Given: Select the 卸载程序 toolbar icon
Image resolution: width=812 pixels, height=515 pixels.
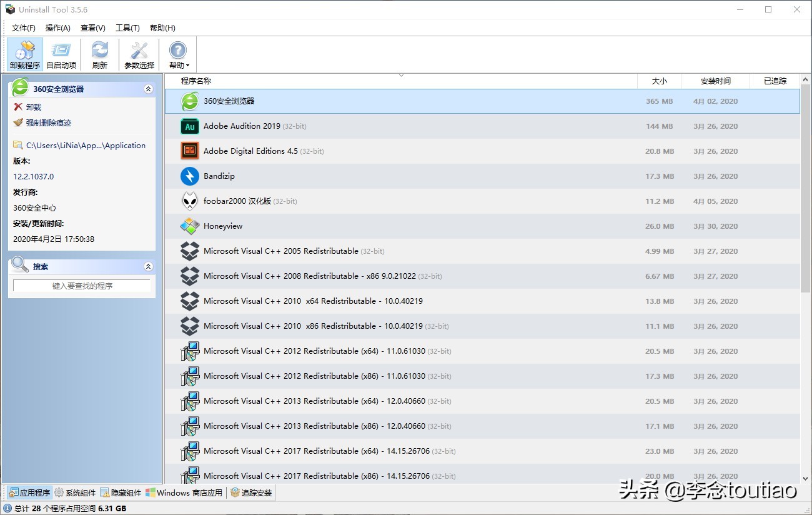Looking at the screenshot, I should tap(24, 54).
